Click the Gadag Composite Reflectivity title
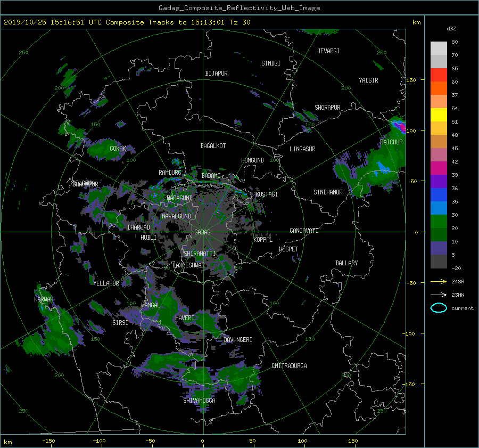Image resolution: width=479 pixels, height=448 pixels. (239, 8)
